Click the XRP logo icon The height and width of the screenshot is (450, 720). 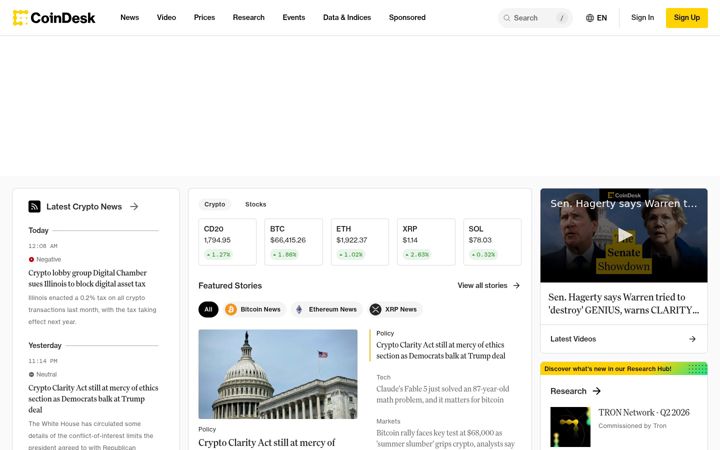375,309
